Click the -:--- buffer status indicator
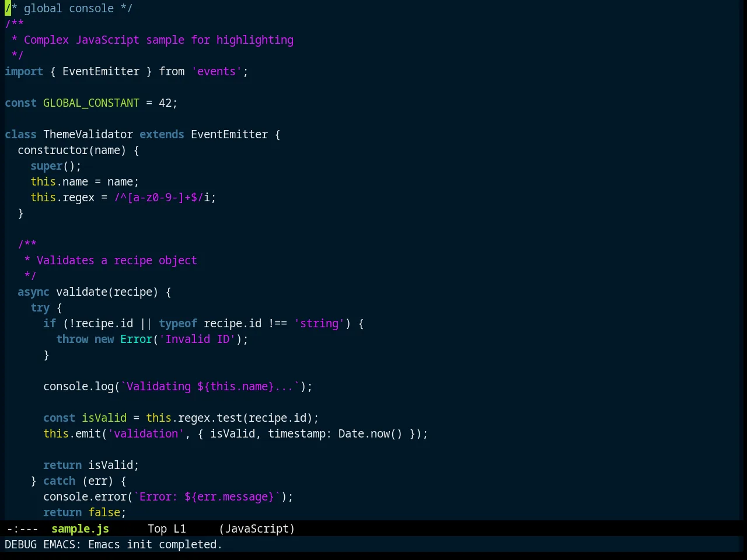Image resolution: width=747 pixels, height=560 pixels. [x=22, y=528]
